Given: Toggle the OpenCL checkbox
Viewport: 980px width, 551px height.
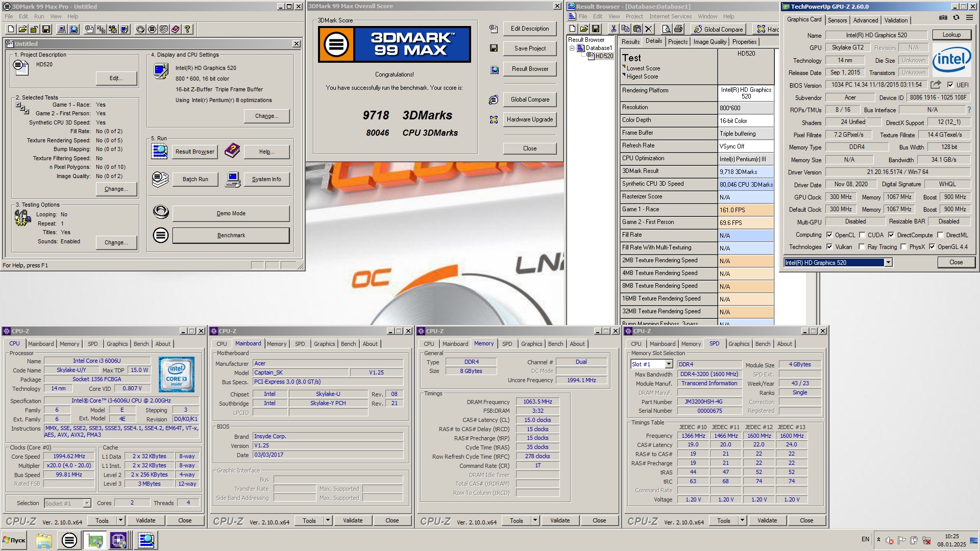Looking at the screenshot, I should tap(829, 235).
